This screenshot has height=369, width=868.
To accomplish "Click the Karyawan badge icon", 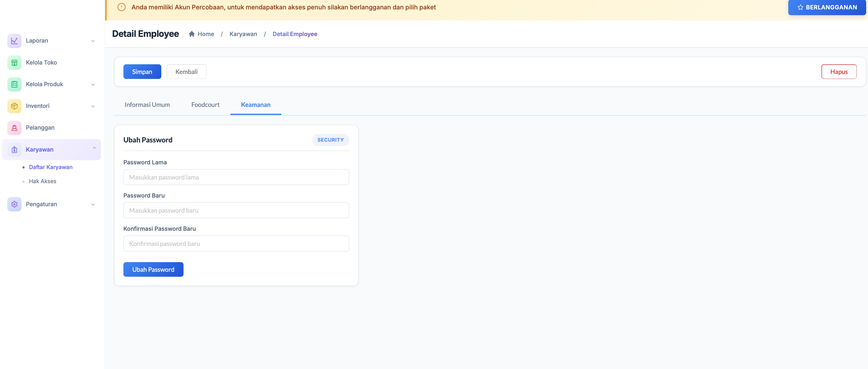I will [14, 149].
